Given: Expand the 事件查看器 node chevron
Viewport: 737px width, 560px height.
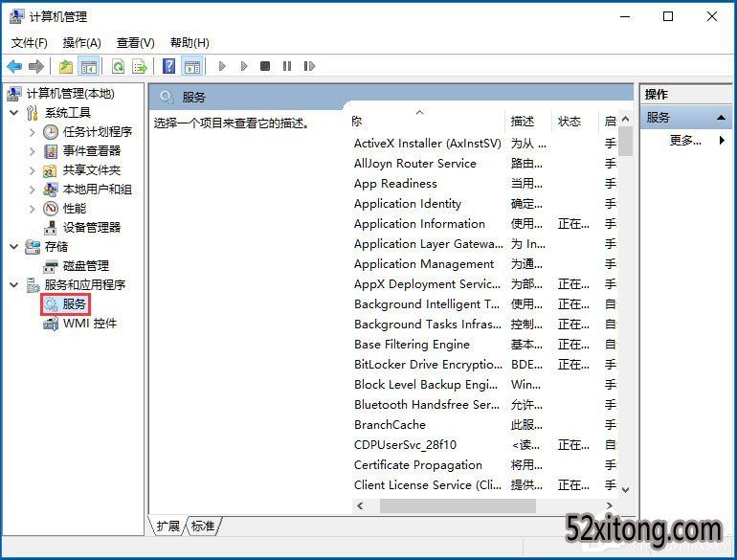Looking at the screenshot, I should (x=32, y=151).
